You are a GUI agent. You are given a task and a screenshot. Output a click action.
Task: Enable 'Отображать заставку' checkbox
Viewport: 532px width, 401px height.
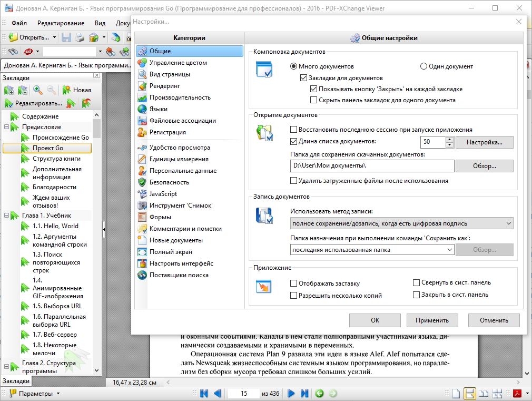294,283
